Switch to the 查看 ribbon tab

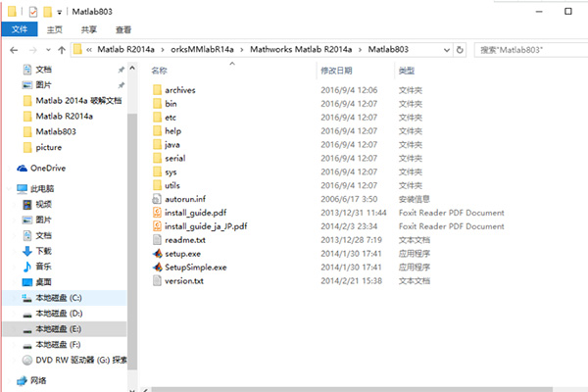tap(123, 29)
